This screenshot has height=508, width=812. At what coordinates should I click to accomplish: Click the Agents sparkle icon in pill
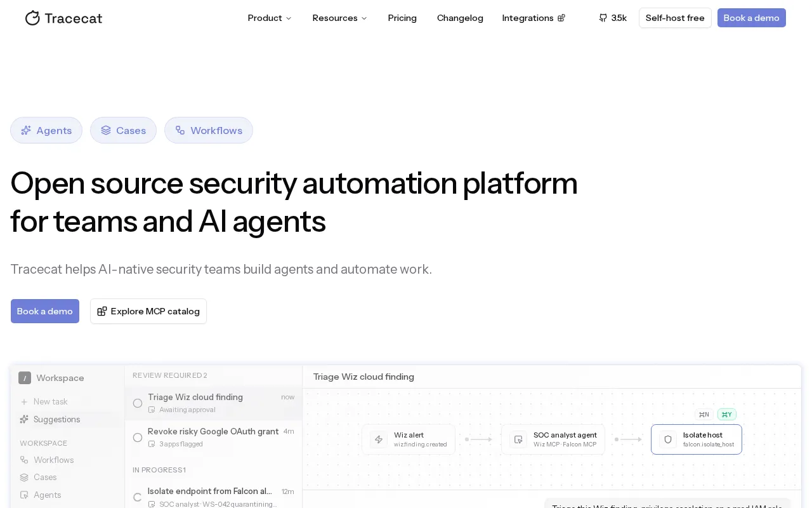(26, 130)
